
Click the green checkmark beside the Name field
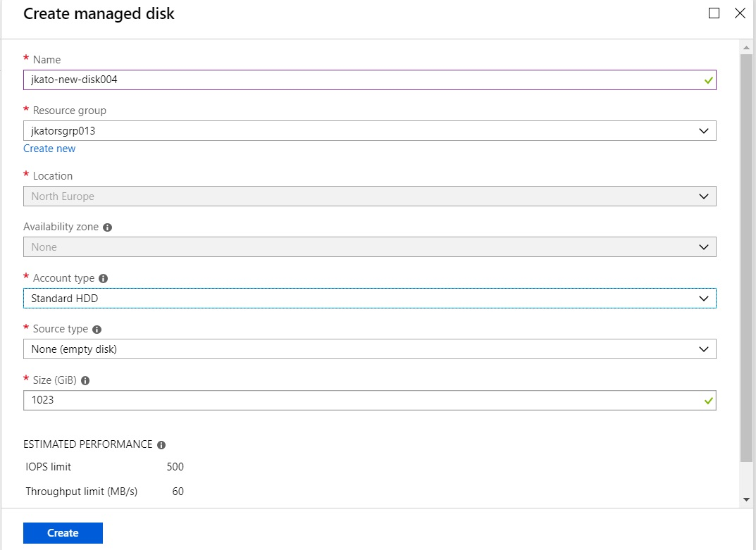click(708, 80)
